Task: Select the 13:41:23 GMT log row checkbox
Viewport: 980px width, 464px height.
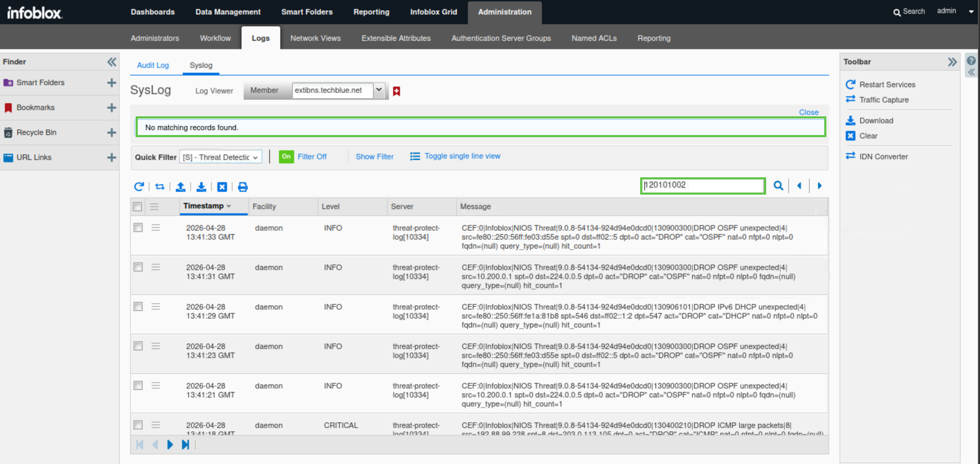Action: [x=138, y=346]
